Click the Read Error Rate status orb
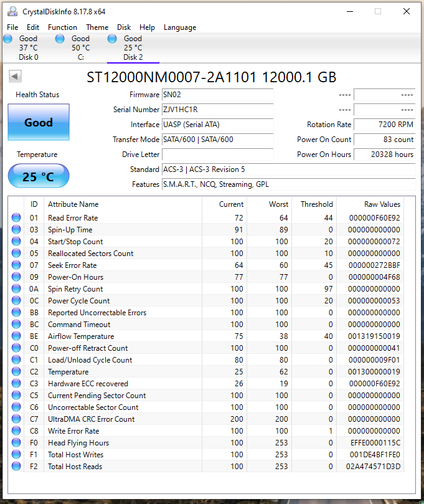This screenshot has height=504, width=424. click(x=16, y=218)
